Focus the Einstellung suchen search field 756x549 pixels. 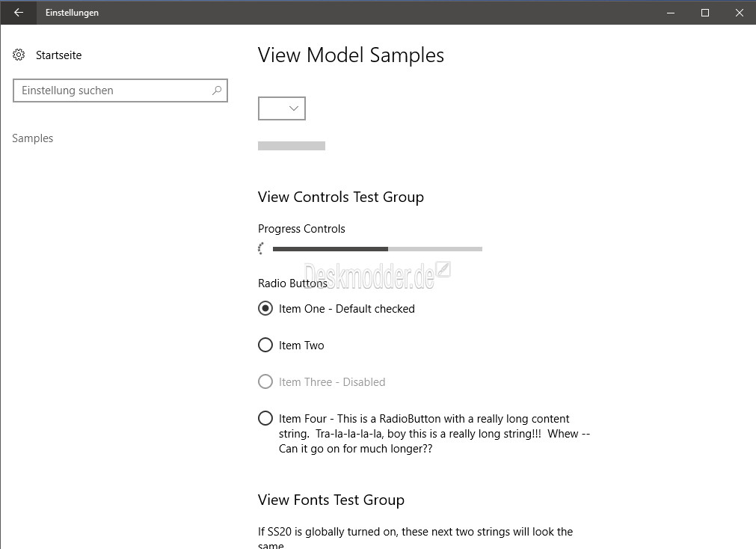click(120, 91)
